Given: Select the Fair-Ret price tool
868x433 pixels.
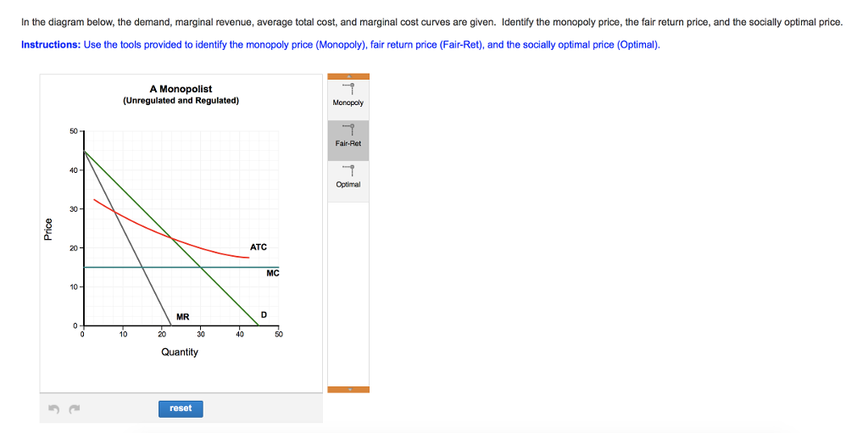Looking at the screenshot, I should [x=348, y=136].
